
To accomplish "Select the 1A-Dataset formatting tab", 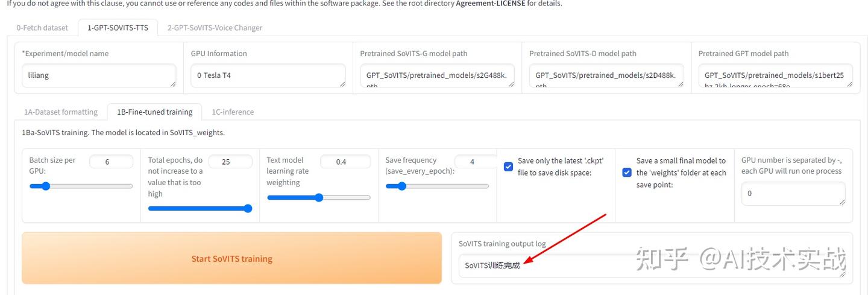I will pos(61,112).
